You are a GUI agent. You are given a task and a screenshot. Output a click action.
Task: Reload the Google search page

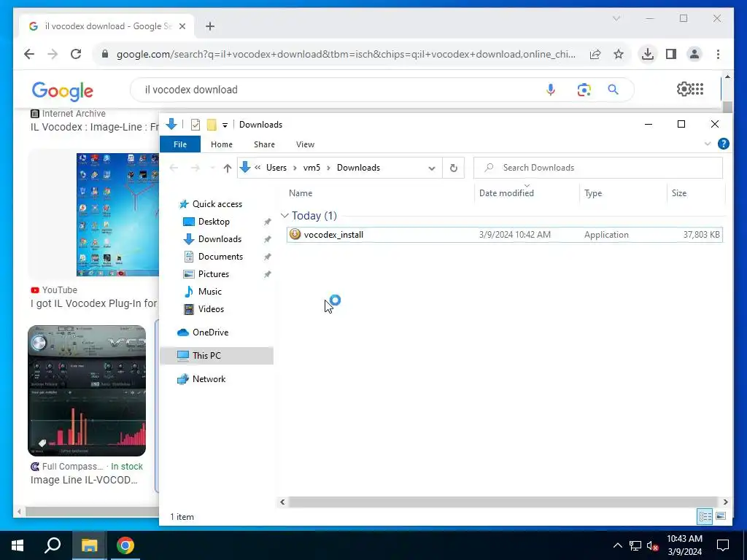pos(76,54)
